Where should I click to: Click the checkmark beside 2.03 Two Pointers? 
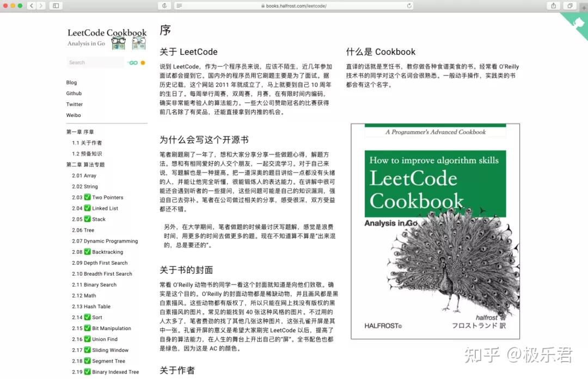87,198
